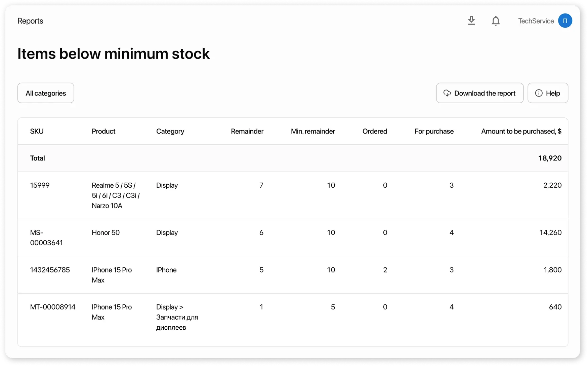Select SKU 15999 row

pyautogui.click(x=40, y=185)
